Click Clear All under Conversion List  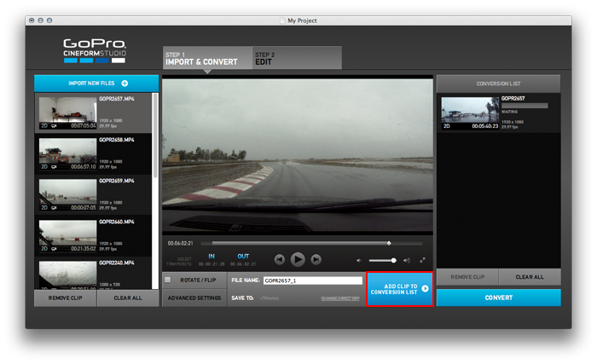point(530,277)
